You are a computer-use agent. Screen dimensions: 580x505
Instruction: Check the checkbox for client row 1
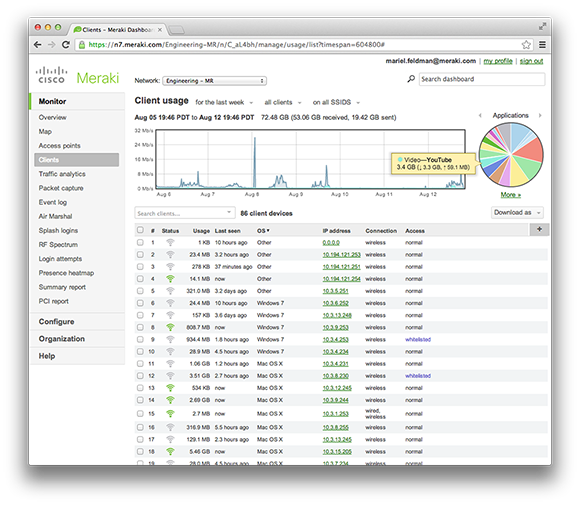[x=140, y=242]
